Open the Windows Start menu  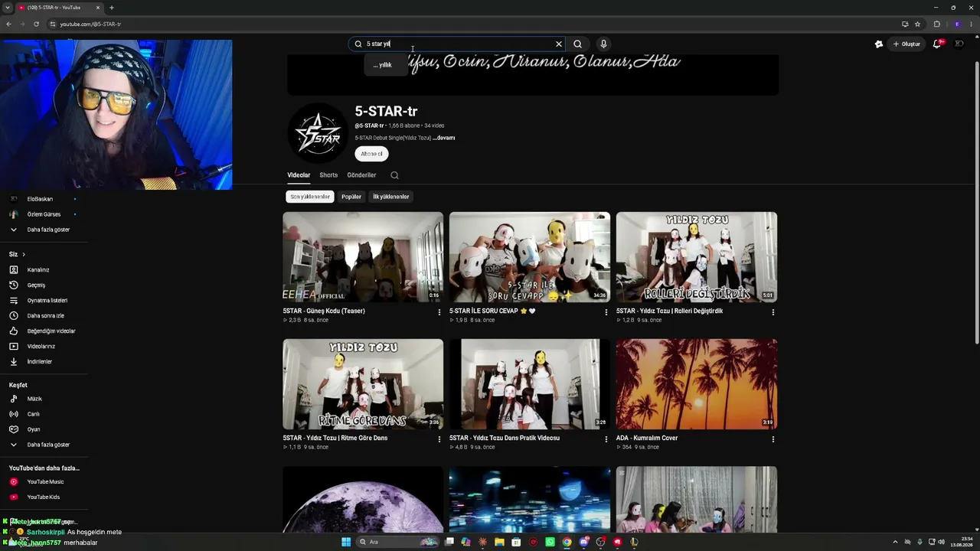(346, 542)
